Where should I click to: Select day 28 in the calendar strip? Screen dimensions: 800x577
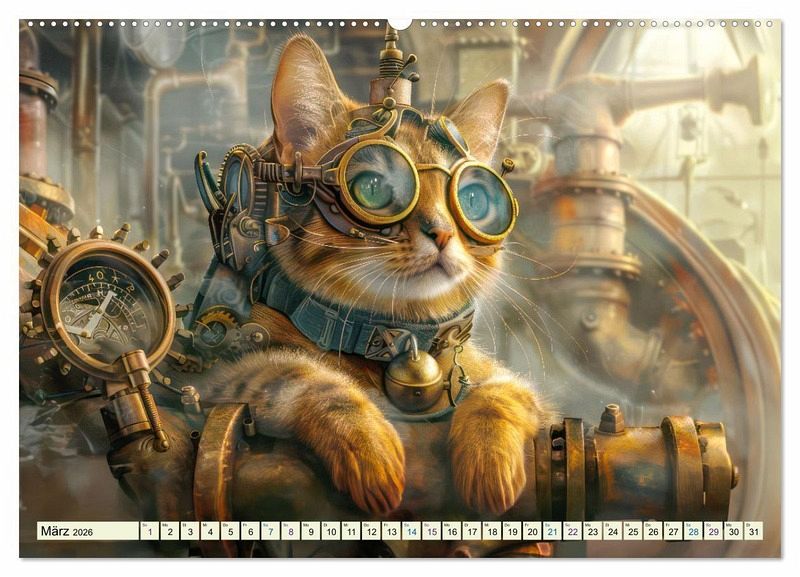(x=694, y=532)
